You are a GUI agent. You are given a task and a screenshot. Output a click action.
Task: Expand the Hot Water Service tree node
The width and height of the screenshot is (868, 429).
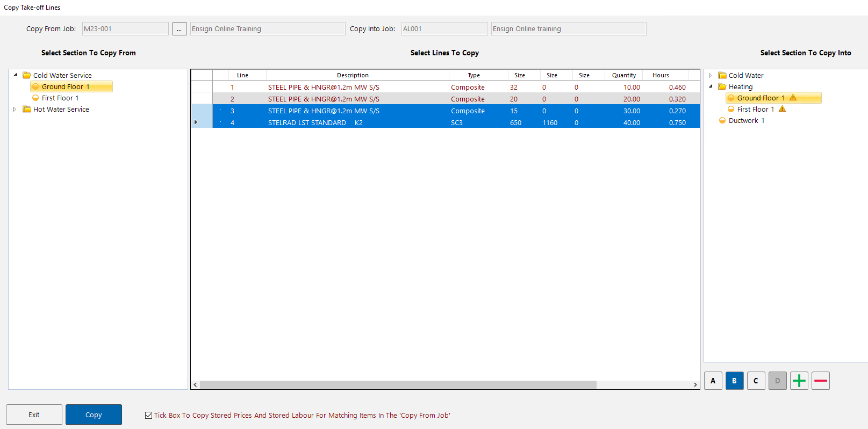(x=15, y=109)
